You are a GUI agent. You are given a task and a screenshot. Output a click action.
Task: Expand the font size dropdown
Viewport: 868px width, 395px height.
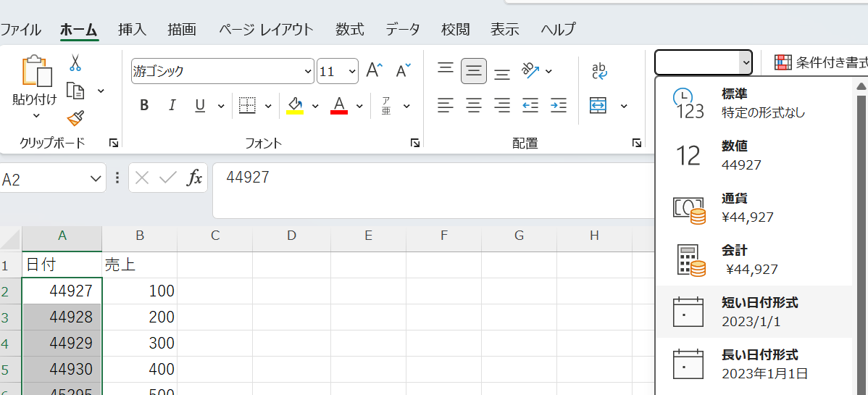click(x=352, y=72)
